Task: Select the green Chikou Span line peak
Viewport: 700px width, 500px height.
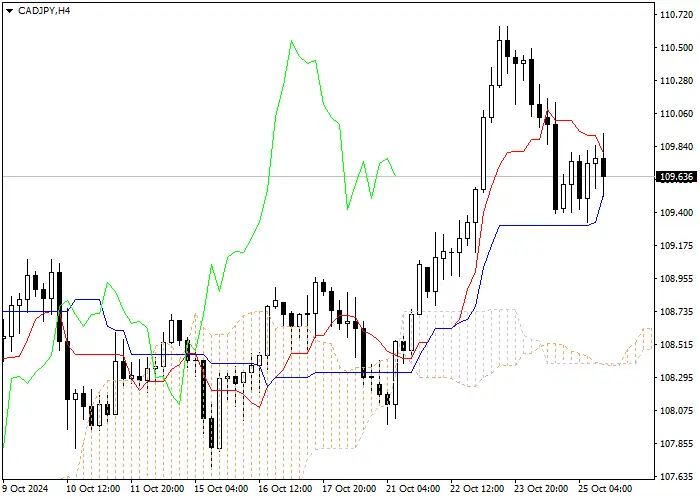Action: pos(292,41)
